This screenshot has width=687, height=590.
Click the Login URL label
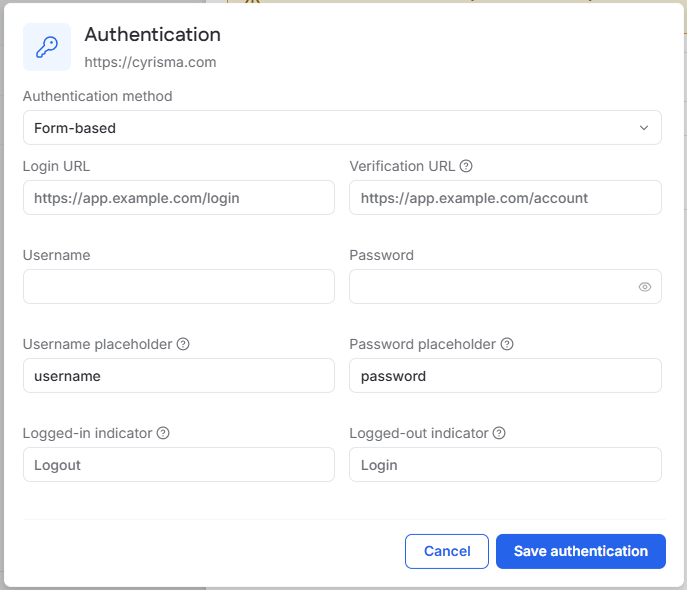pyautogui.click(x=57, y=166)
